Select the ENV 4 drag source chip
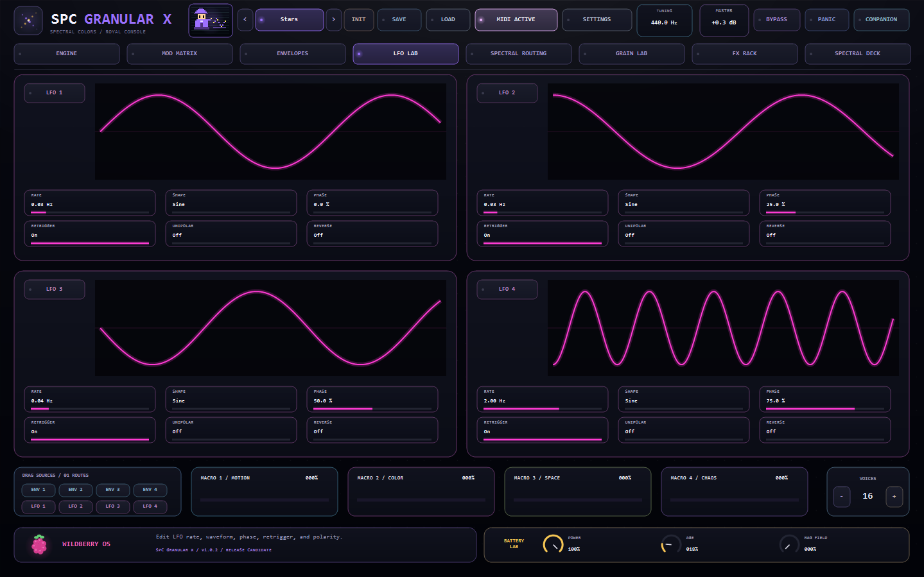Image resolution: width=924 pixels, height=577 pixels. [x=150, y=490]
